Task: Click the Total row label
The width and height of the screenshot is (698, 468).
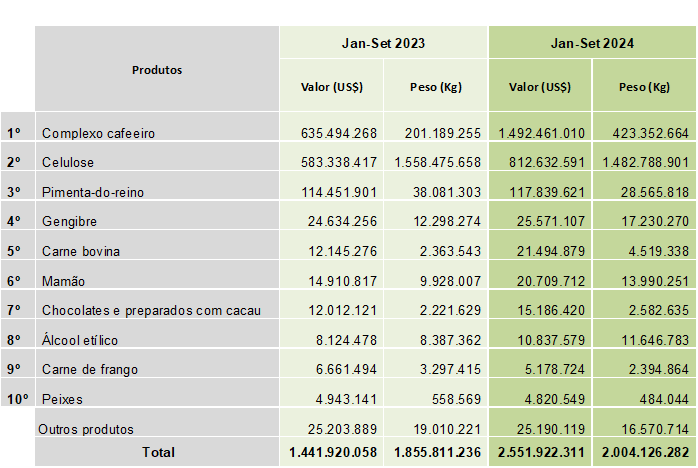Action: tap(158, 452)
